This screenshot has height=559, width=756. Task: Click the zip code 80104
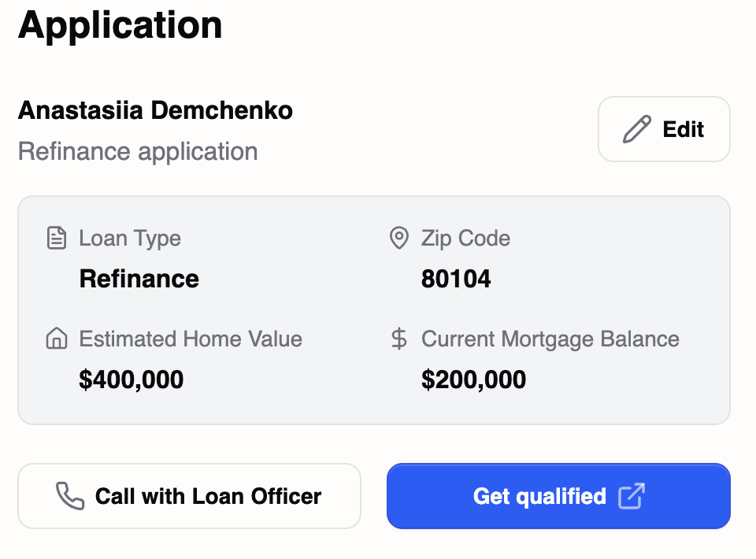[457, 278]
